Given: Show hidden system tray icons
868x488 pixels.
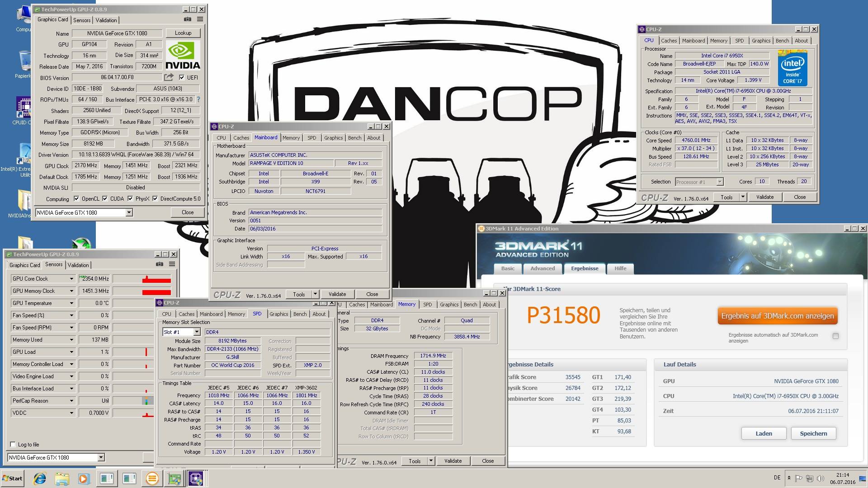Looking at the screenshot, I should pyautogui.click(x=789, y=478).
